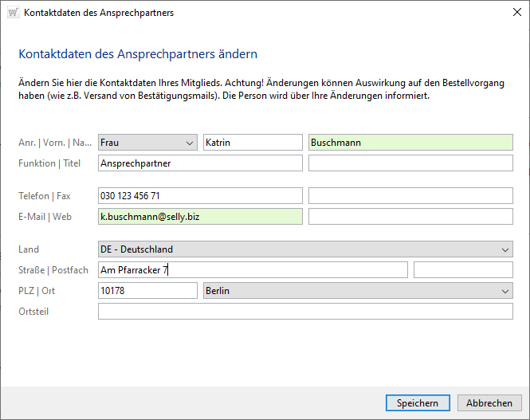Viewport: 530px width, 420px height.
Task: Click the empty Ortsteil field
Action: pos(305,312)
